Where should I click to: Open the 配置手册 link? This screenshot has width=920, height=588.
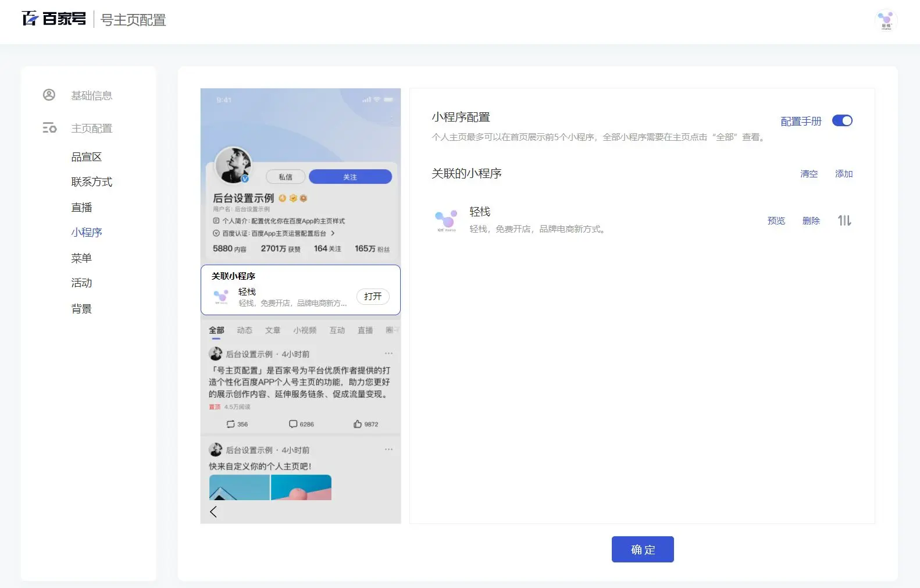tap(801, 121)
